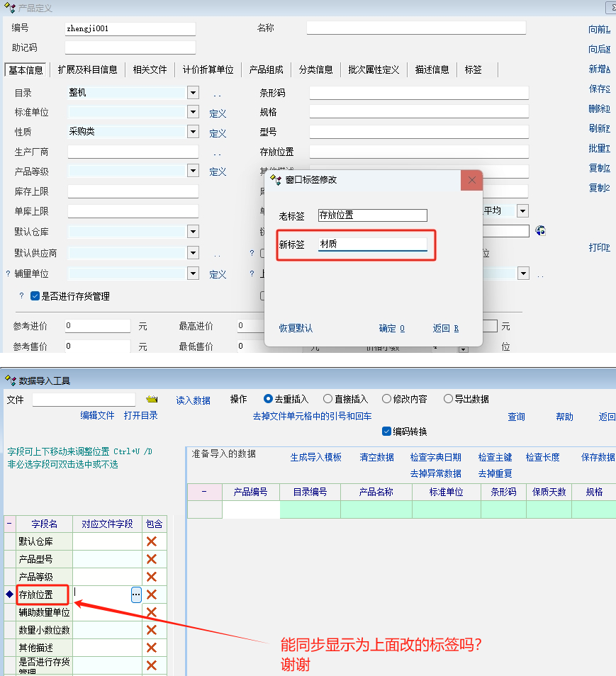Viewport: 616px width, 676px height.
Task: Open the 性质 dropdown showing 采购类
Action: tap(193, 132)
